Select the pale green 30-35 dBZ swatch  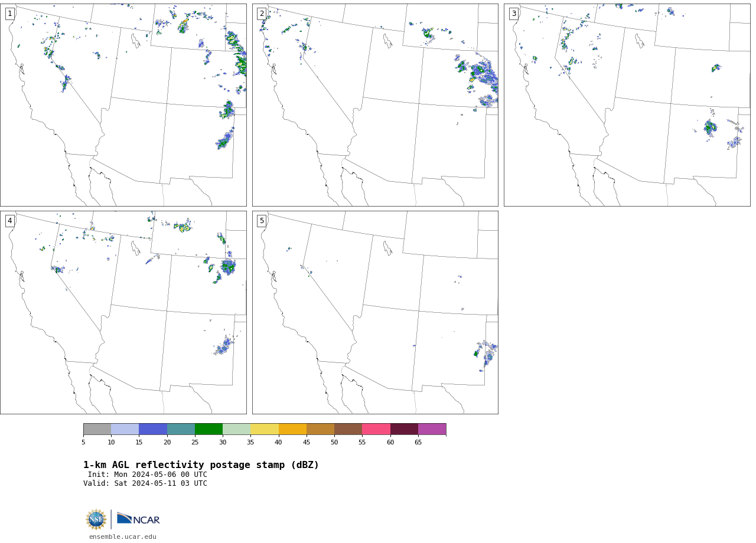(x=237, y=429)
